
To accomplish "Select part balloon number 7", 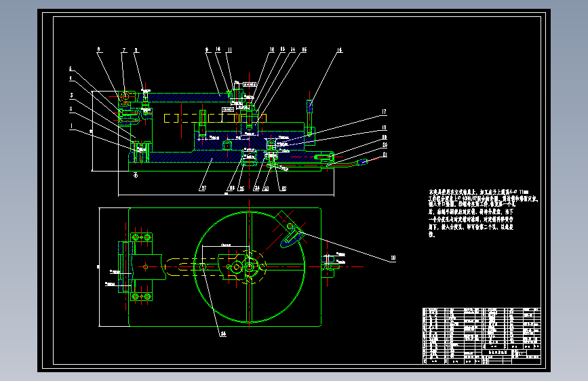I will click(124, 50).
